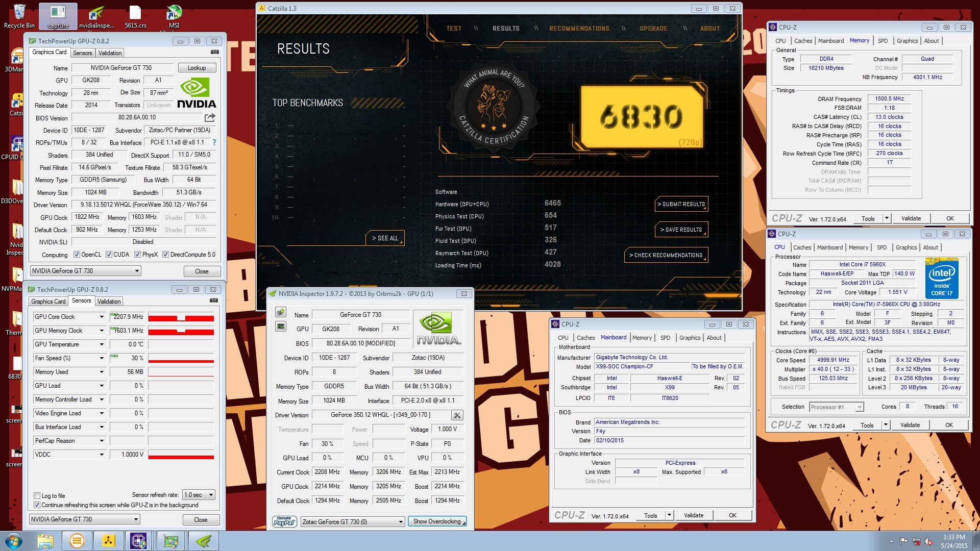Viewport: 980px width, 551px height.
Task: Switch to Catzilla in the taskbar
Action: tap(108, 541)
